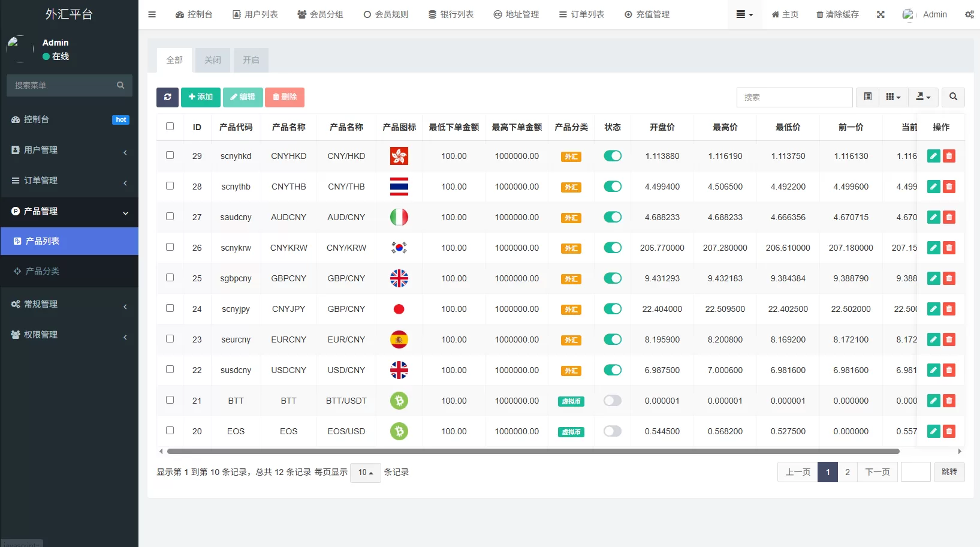Refresh the product table
The height and width of the screenshot is (547, 980).
(167, 97)
